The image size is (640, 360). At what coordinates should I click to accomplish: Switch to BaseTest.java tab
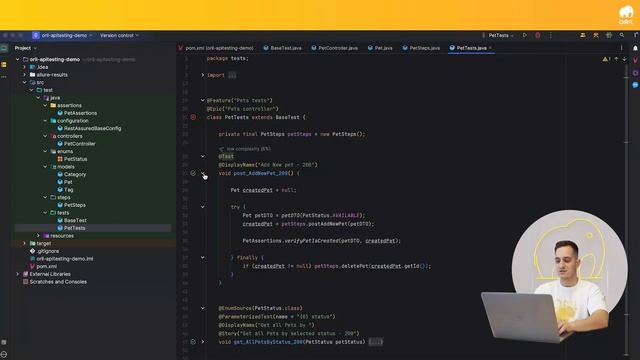282,48
